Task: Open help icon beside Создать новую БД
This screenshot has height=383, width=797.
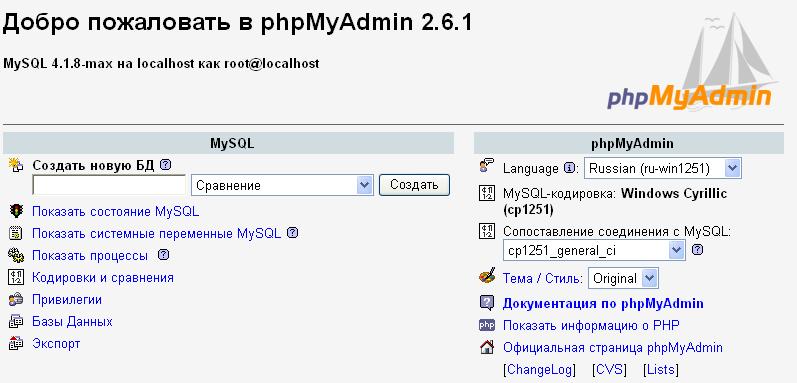Action: click(x=165, y=165)
